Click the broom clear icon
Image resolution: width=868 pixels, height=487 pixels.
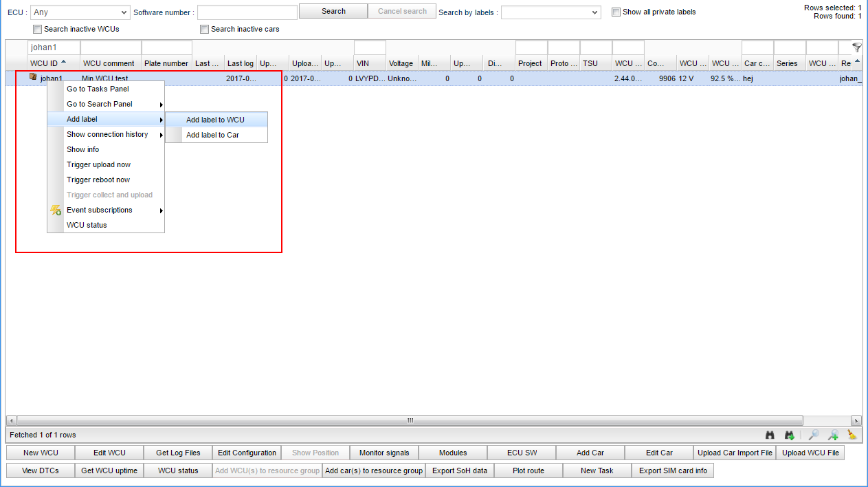(x=852, y=435)
